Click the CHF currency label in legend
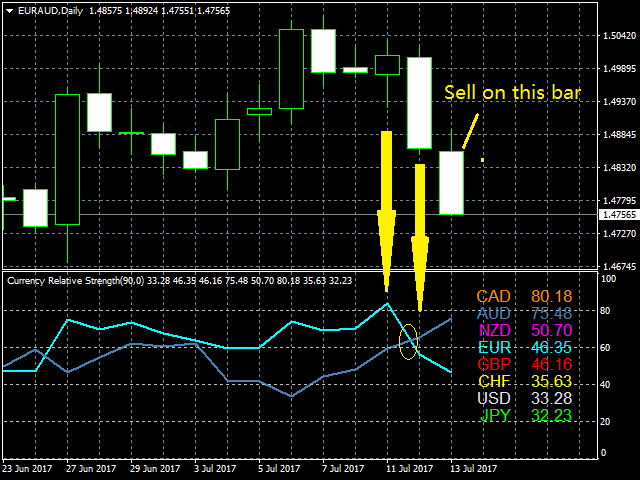 coord(494,381)
